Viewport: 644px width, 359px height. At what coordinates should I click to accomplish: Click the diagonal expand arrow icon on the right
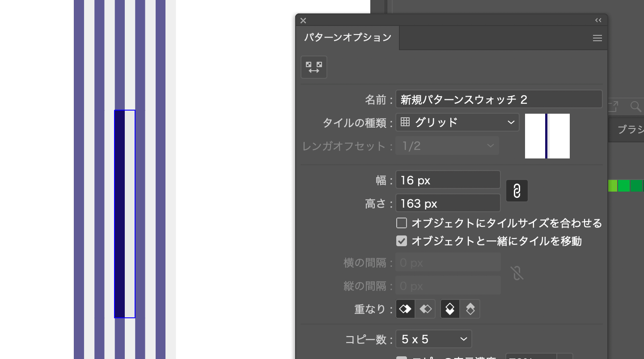pos(612,107)
